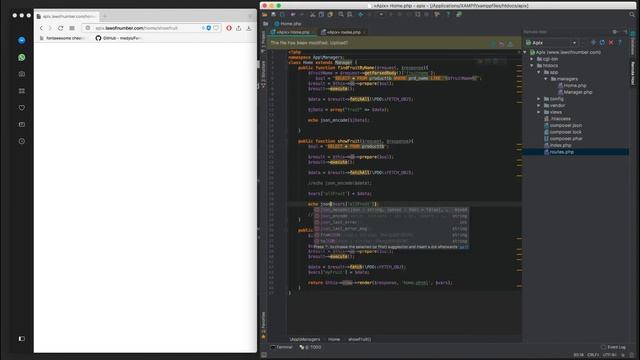Open the TODO tool window tab

point(311,347)
